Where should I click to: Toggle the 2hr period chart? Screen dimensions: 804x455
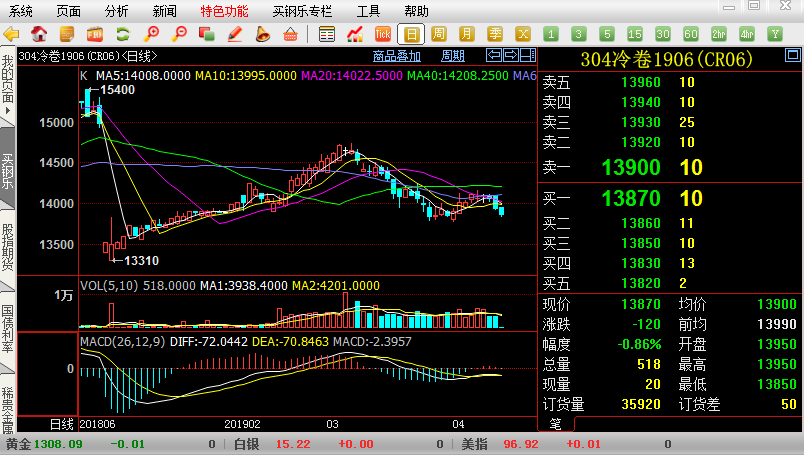click(x=718, y=34)
